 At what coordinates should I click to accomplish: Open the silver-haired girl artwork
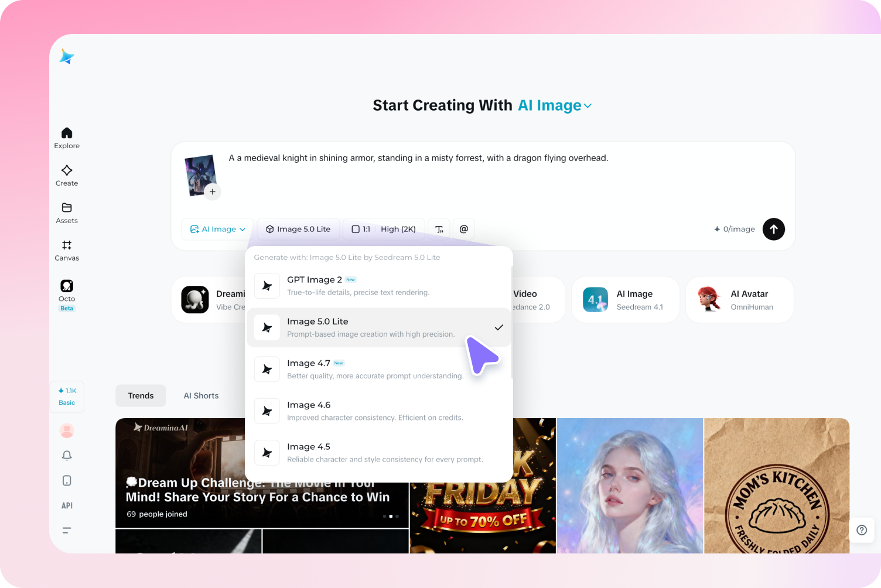point(630,486)
